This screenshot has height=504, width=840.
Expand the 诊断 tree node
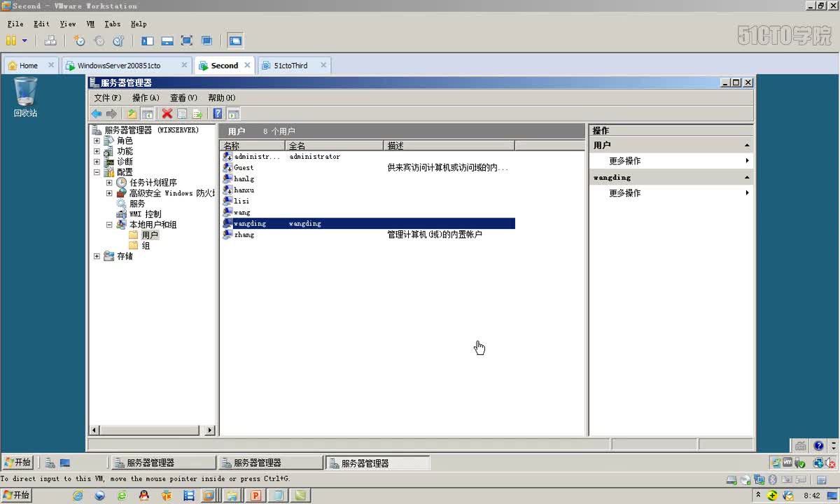[x=97, y=162]
